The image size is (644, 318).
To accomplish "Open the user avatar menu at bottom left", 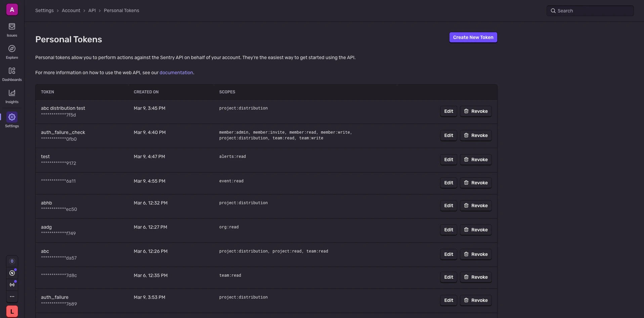I will (x=12, y=311).
